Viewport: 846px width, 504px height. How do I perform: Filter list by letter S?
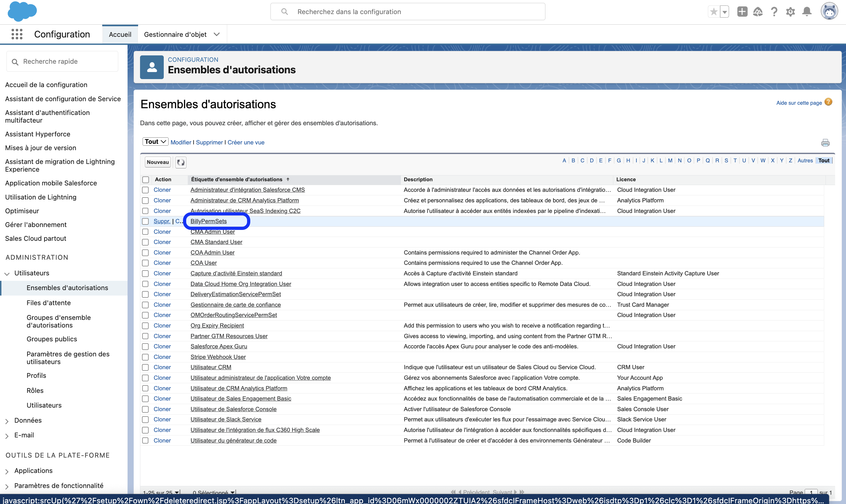coord(726,161)
